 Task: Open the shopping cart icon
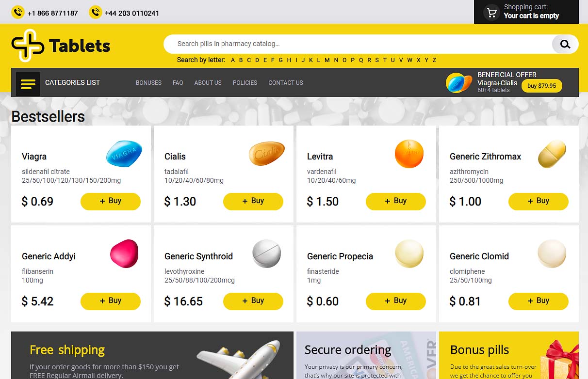(491, 12)
